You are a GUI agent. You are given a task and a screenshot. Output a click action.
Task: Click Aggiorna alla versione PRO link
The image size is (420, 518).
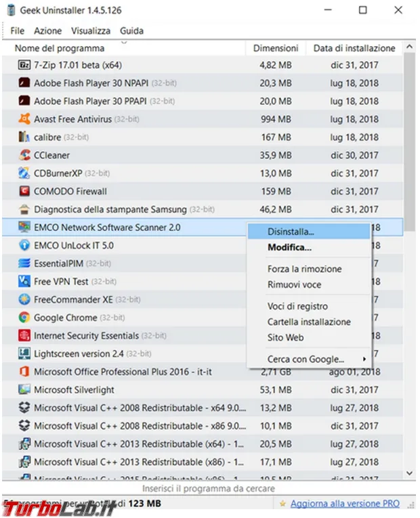(345, 504)
